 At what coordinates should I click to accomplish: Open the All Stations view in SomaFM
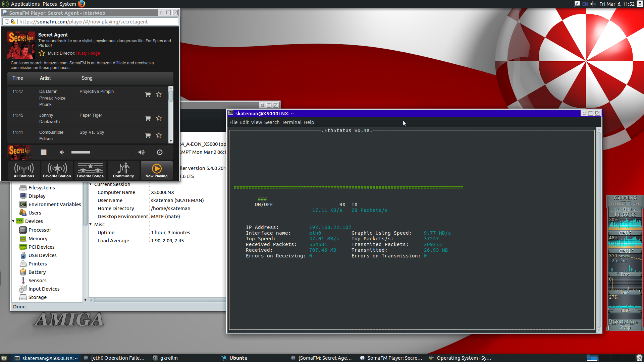point(24,170)
